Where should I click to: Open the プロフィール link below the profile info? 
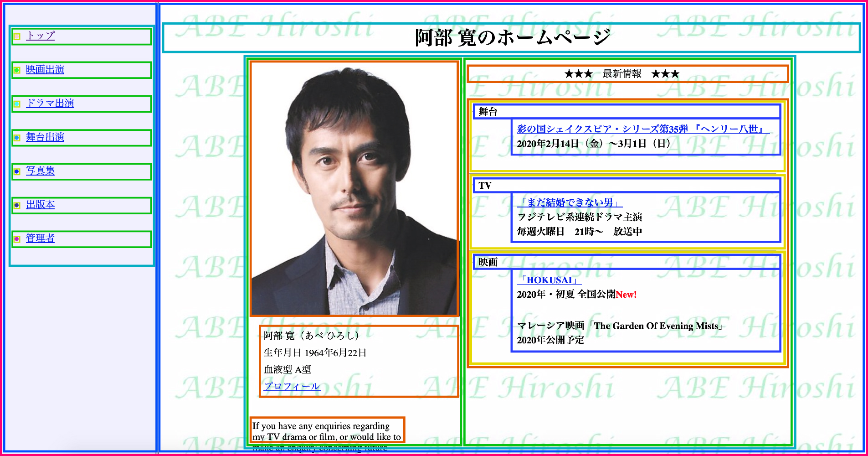click(x=292, y=386)
